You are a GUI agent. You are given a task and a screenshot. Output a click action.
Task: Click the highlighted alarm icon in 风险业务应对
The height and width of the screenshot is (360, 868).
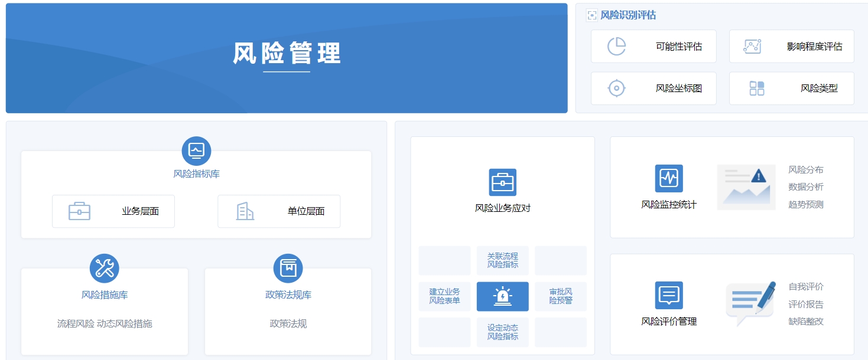502,297
